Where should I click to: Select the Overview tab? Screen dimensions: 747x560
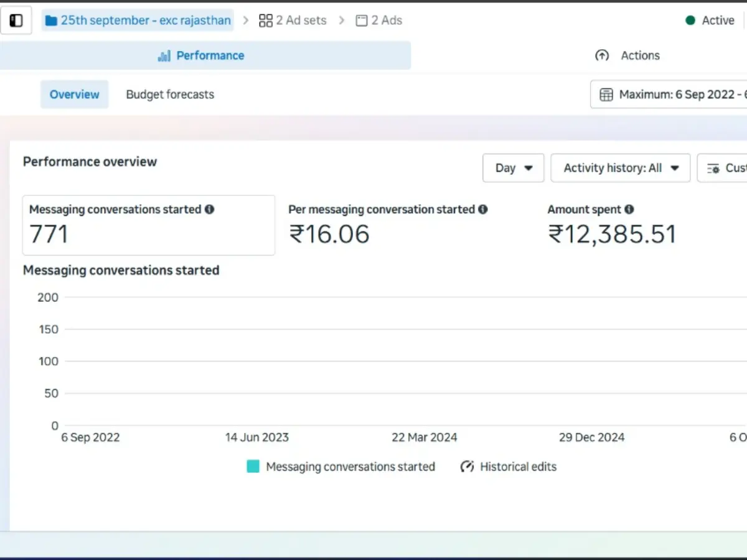[x=75, y=95]
